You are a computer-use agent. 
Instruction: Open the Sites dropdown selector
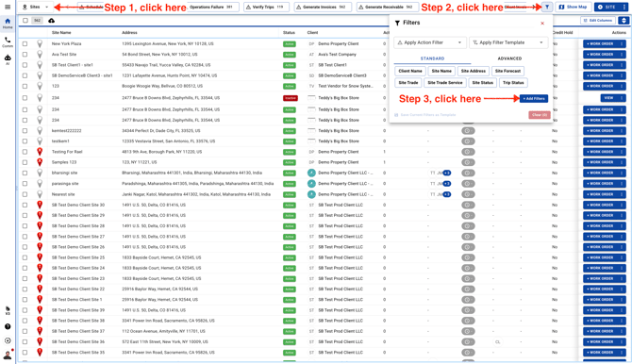pos(36,7)
